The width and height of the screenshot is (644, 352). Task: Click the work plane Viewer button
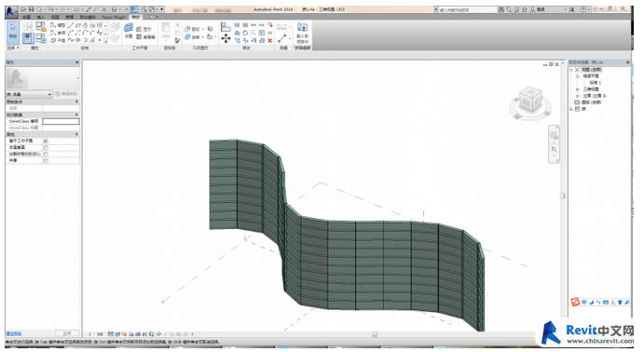coord(145,37)
